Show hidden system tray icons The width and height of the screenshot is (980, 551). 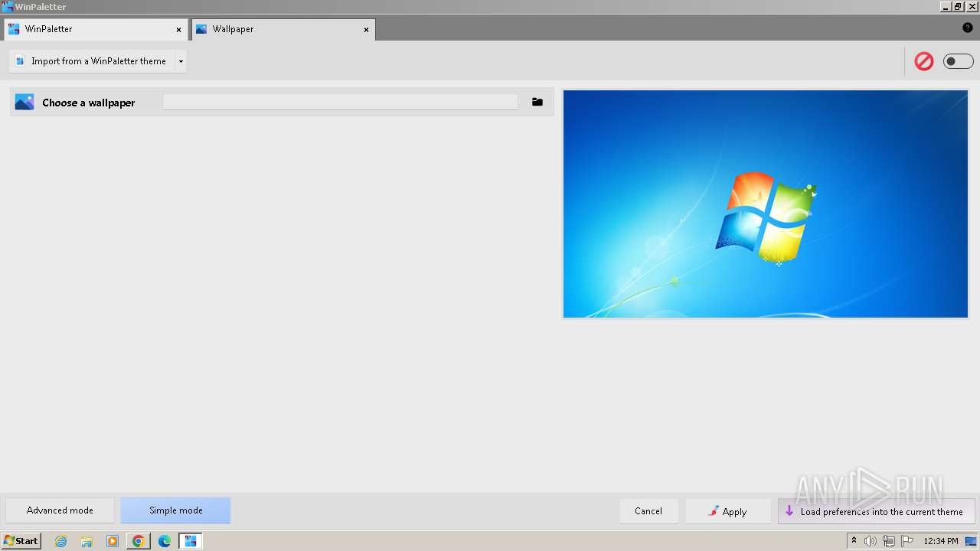pyautogui.click(x=854, y=541)
